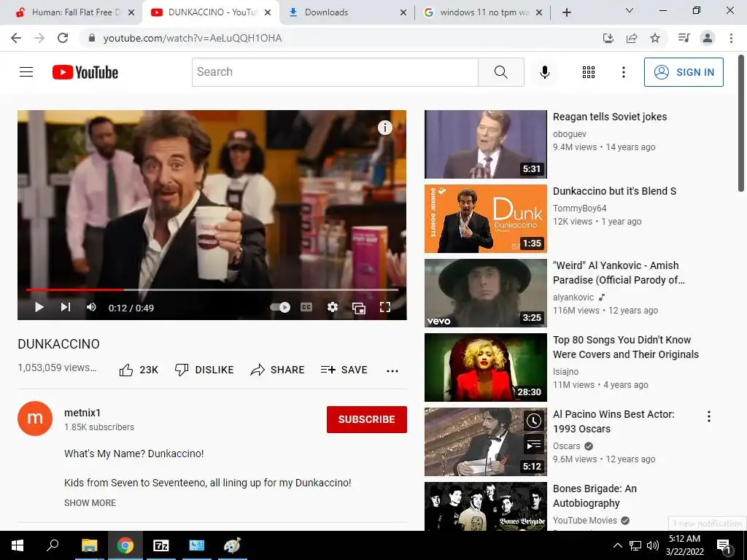Share the DUNKACCINO video

277,370
